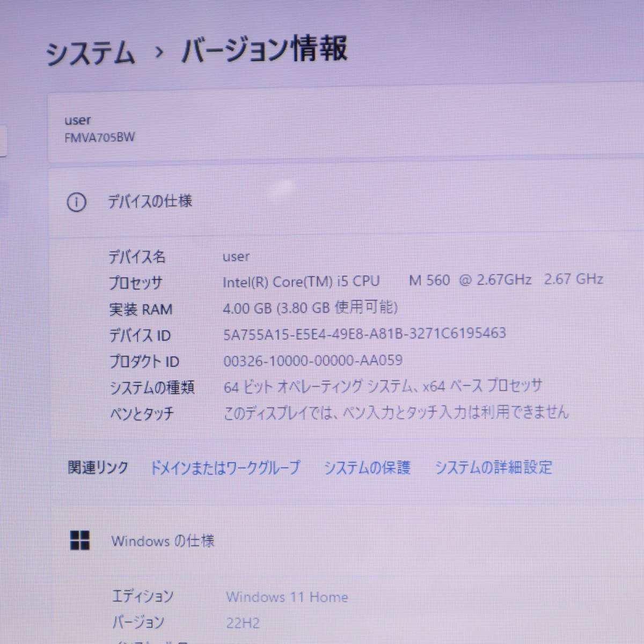This screenshot has width=644, height=644.
Task: Click the システムの種類 label
Action: pos(152,387)
